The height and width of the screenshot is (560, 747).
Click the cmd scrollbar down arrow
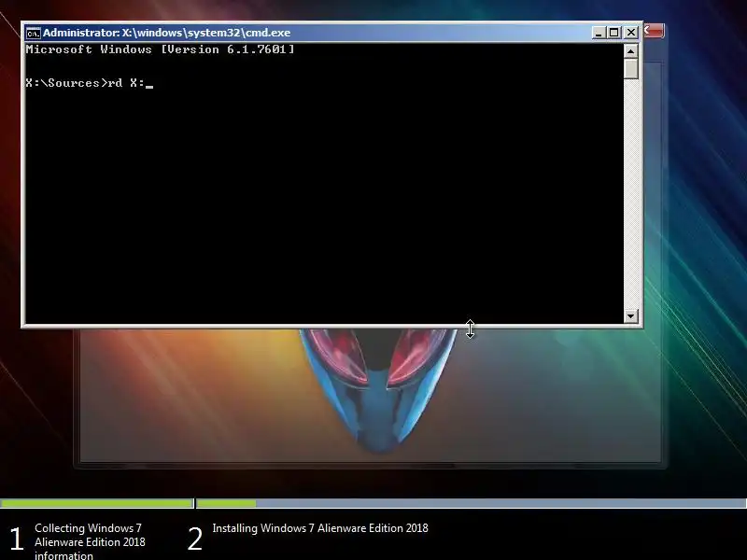point(631,315)
